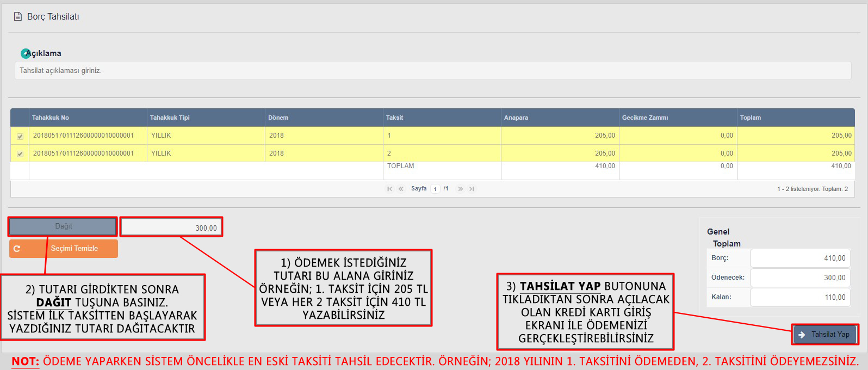Sort by the Anapara column header
This screenshot has width=868, height=370.
point(516,118)
